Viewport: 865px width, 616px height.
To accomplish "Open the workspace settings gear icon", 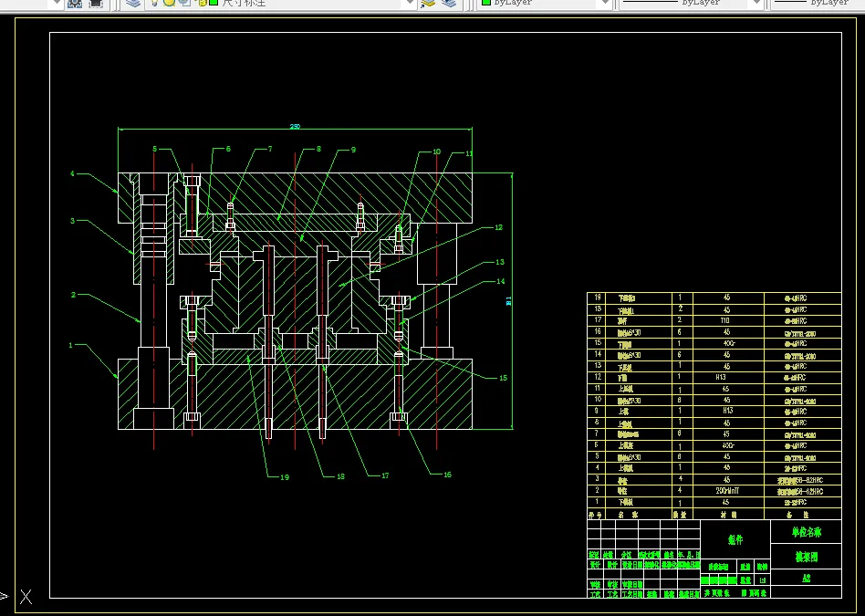I will coord(75,3).
